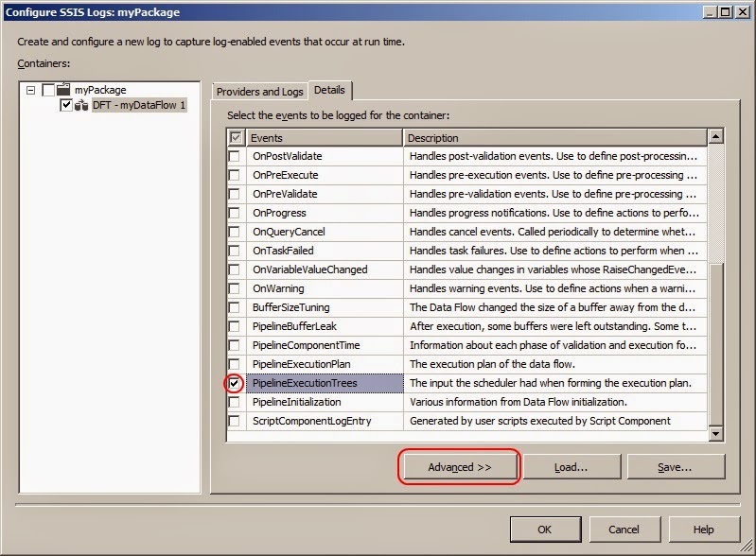Confirm with the OK button

pyautogui.click(x=545, y=530)
